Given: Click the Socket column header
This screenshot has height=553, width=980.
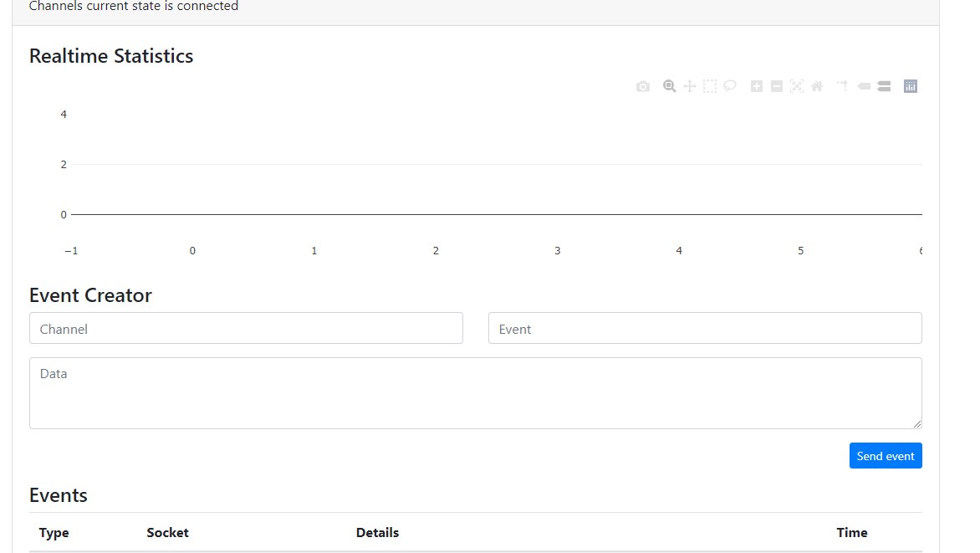Looking at the screenshot, I should point(167,533).
